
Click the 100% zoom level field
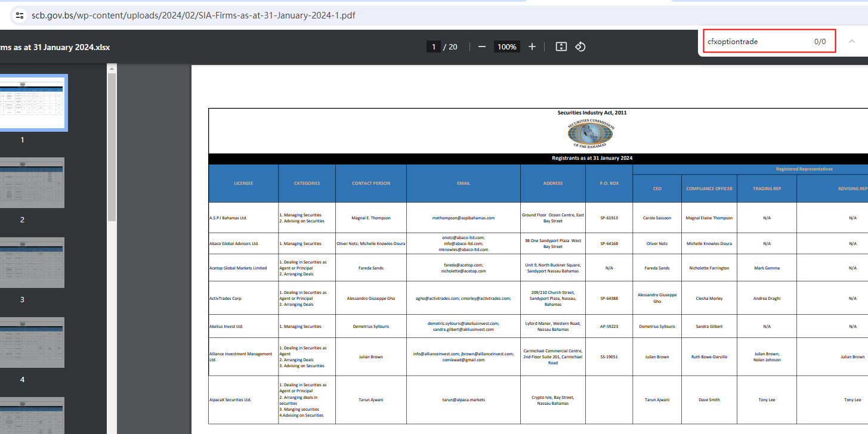pyautogui.click(x=506, y=46)
